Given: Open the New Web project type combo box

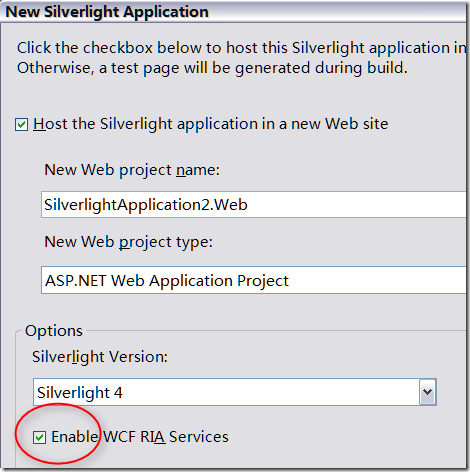Looking at the screenshot, I should tap(254, 280).
